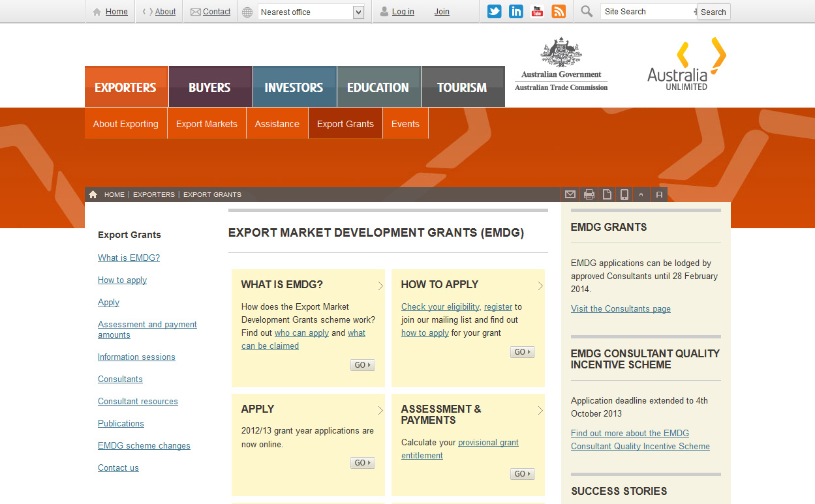Select the BUYERS main tab

tap(210, 87)
